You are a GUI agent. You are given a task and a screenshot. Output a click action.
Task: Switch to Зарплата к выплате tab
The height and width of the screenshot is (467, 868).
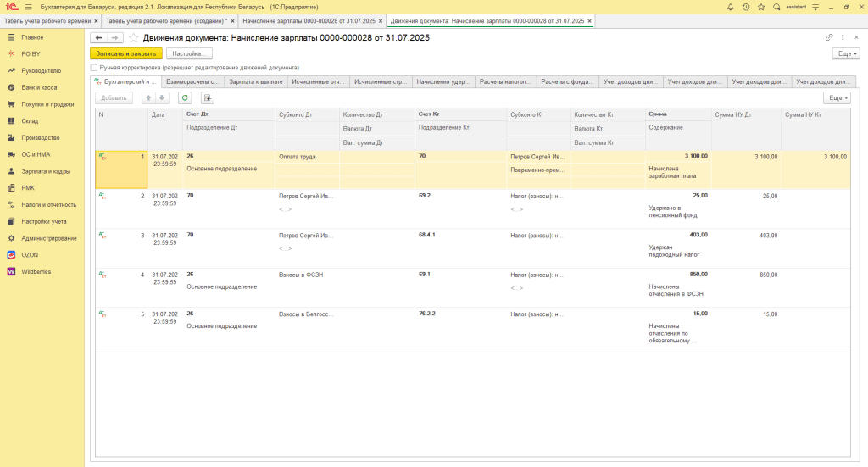tap(256, 82)
